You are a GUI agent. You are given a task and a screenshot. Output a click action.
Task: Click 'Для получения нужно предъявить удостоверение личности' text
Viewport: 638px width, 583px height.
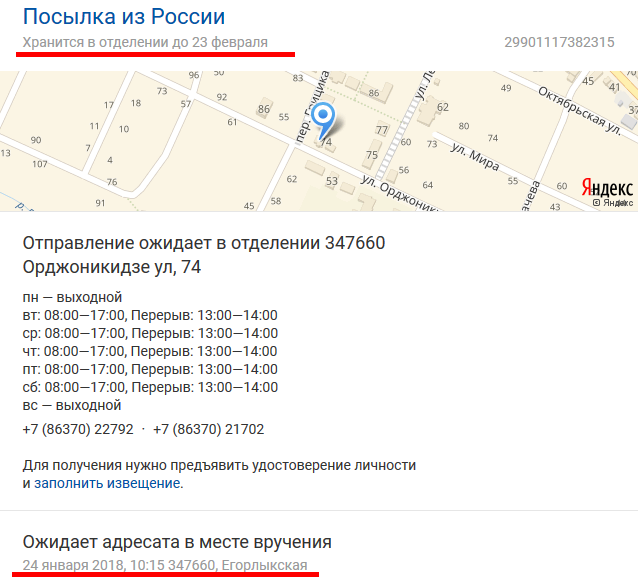point(219,465)
